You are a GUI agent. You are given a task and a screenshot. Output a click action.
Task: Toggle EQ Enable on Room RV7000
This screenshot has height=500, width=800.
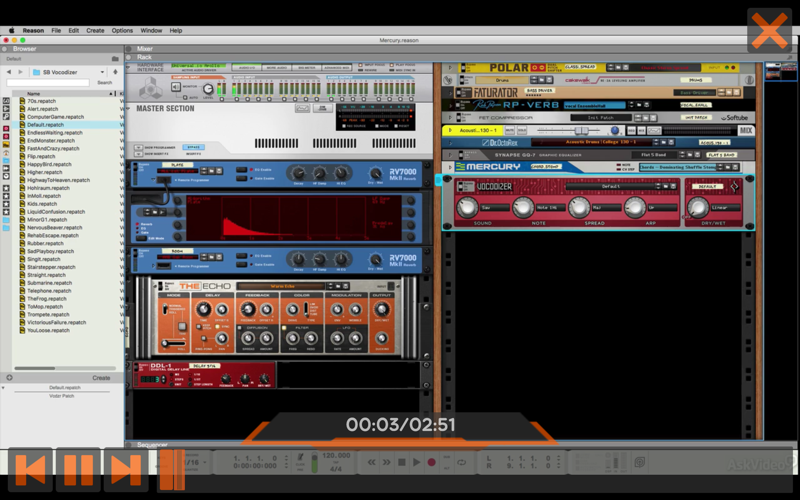[241, 256]
